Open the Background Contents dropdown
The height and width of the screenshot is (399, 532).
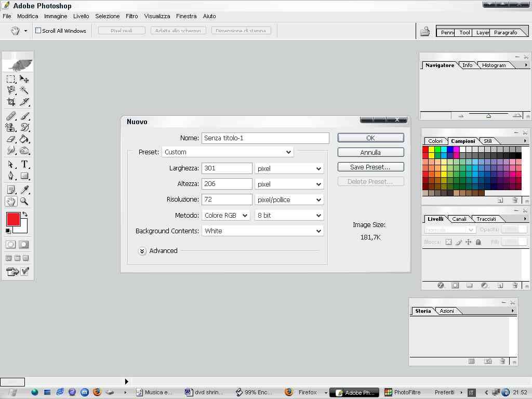262,231
